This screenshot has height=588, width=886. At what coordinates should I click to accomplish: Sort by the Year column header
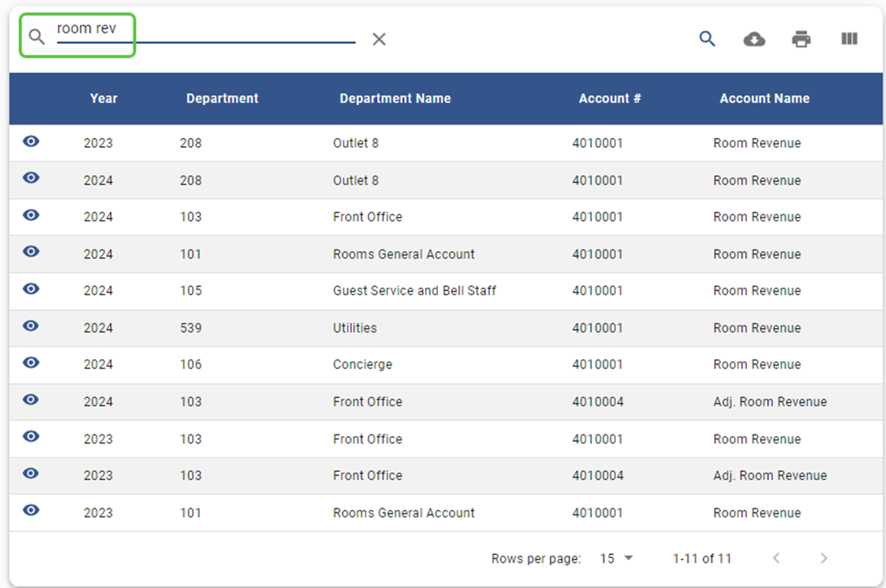tap(103, 98)
